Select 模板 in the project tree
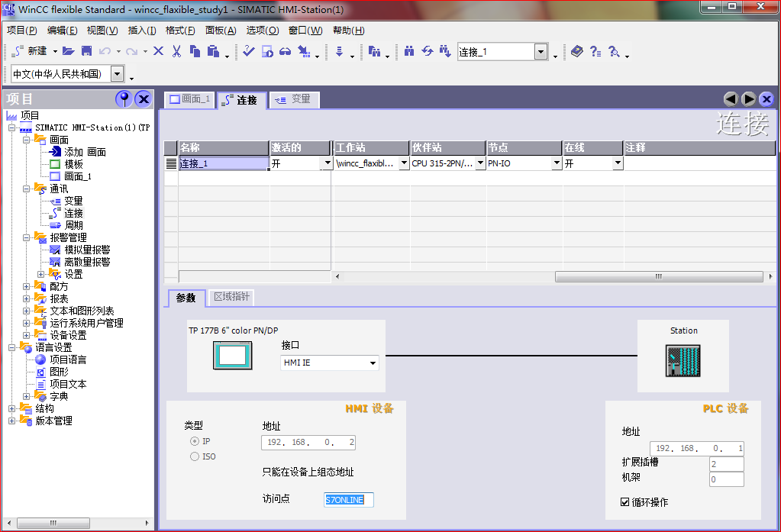The width and height of the screenshot is (781, 532). tap(74, 164)
